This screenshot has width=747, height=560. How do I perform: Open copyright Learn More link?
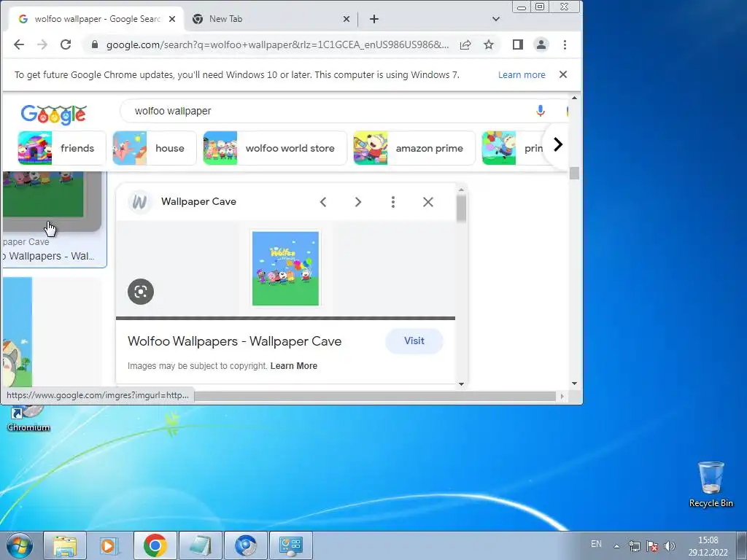pos(293,366)
